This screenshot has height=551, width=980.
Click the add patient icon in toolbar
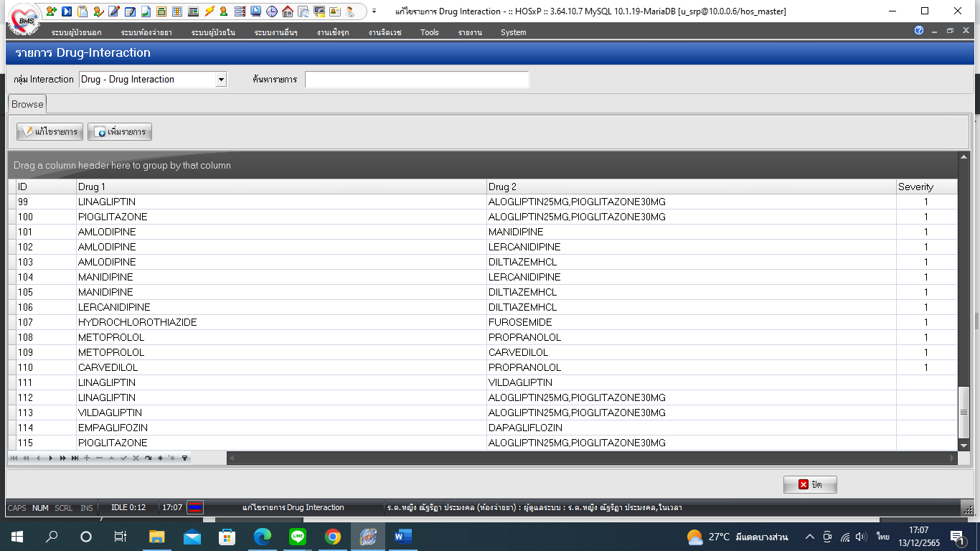tap(51, 11)
